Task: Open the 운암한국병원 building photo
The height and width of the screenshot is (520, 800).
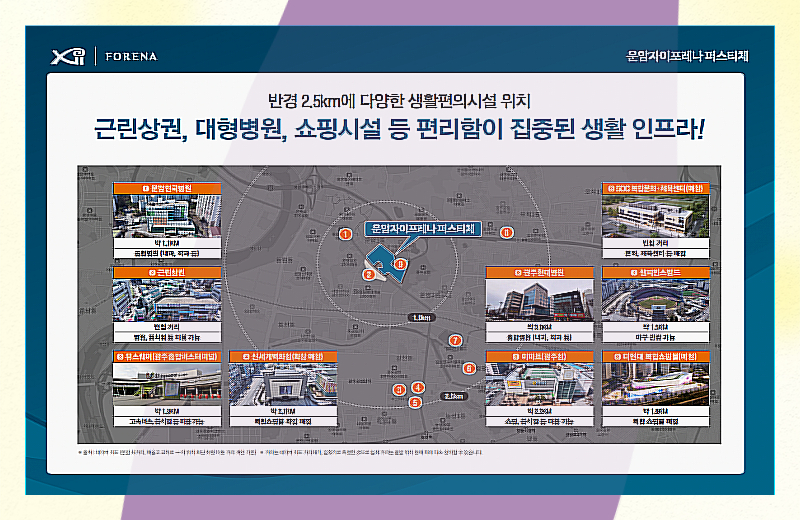Action: coord(167,216)
